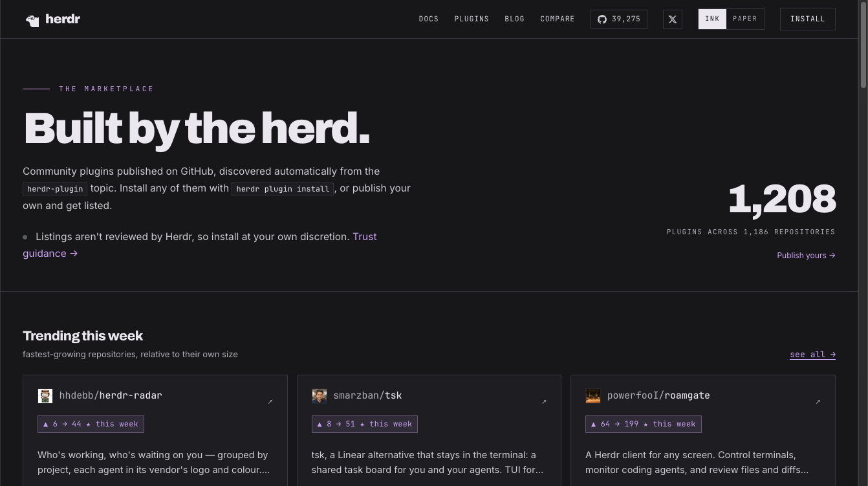Click the 'Trending this week' heading
The width and height of the screenshot is (868, 486).
pos(83,336)
